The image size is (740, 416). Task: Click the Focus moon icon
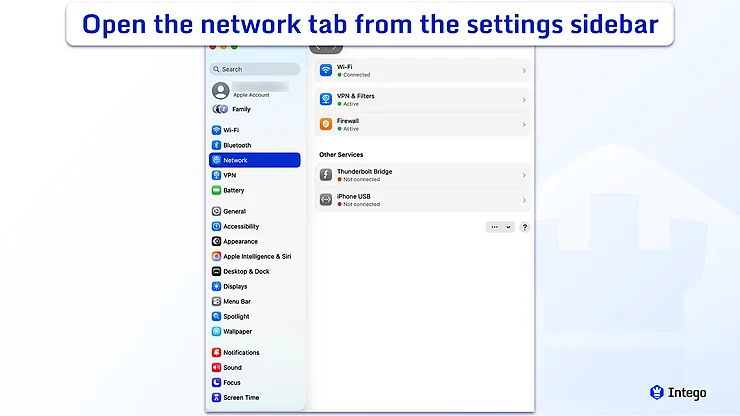(x=216, y=382)
